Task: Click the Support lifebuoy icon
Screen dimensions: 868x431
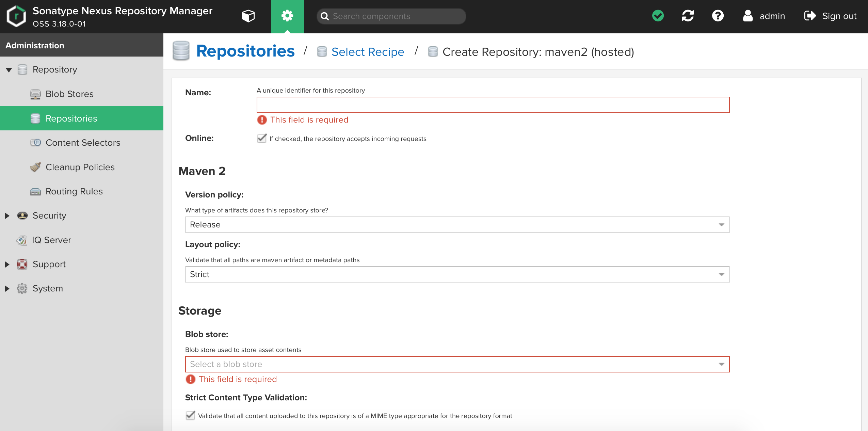Action: tap(22, 264)
